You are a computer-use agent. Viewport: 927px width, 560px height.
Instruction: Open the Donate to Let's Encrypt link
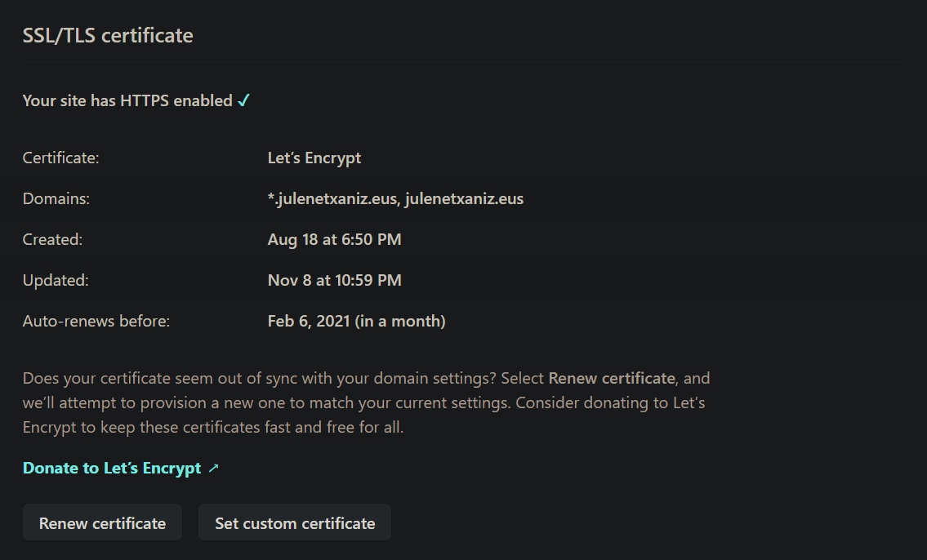[110, 467]
